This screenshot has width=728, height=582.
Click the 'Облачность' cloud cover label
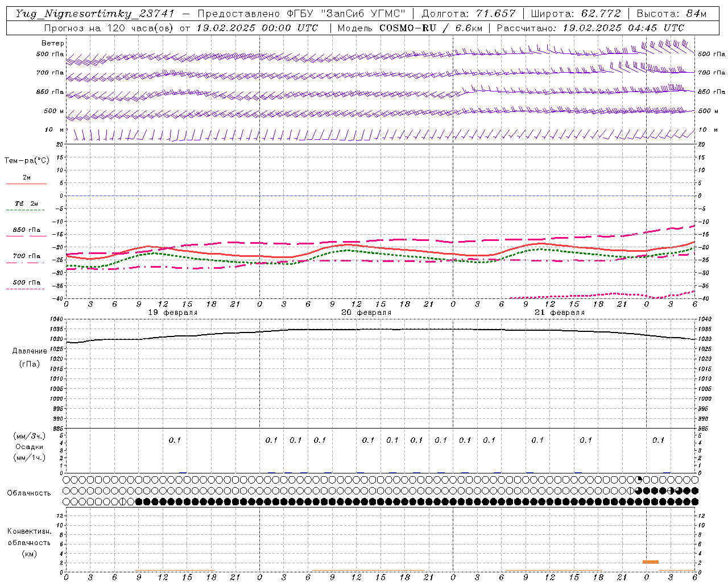pyautogui.click(x=28, y=493)
